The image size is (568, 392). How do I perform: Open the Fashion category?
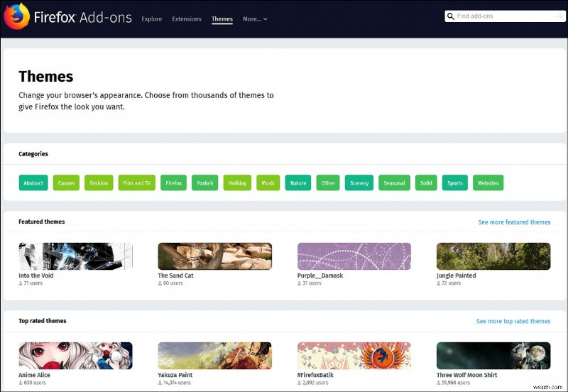pyautogui.click(x=99, y=183)
